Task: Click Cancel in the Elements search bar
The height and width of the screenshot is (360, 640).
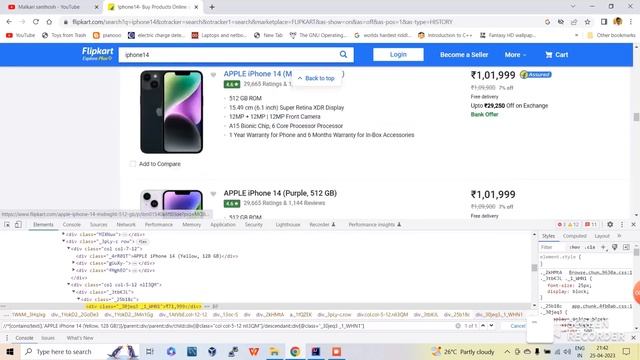Action: pyautogui.click(x=518, y=326)
